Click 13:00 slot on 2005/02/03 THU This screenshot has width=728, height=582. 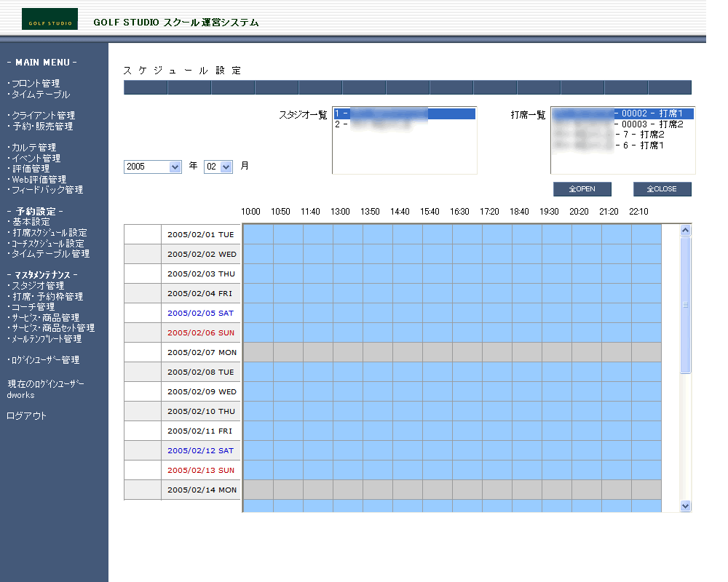pos(348,274)
